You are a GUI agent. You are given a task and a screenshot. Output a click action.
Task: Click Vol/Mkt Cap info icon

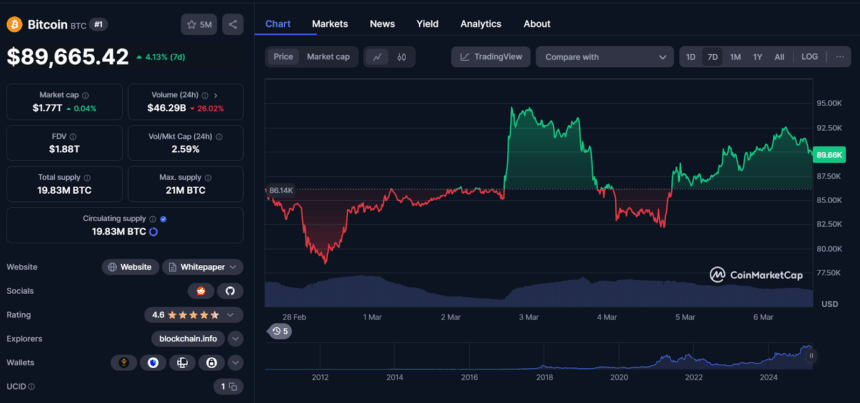(x=219, y=137)
